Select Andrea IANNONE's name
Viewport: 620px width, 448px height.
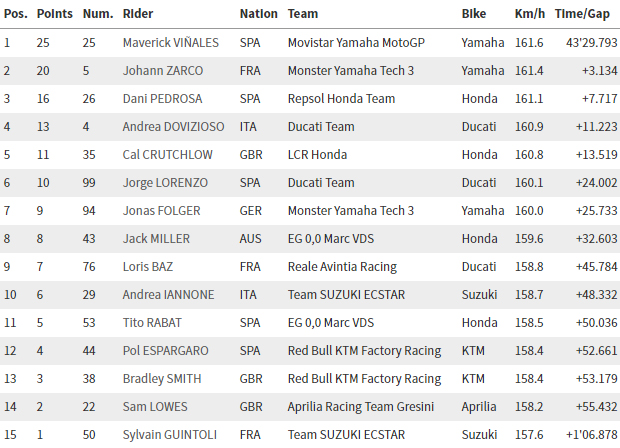click(x=165, y=295)
